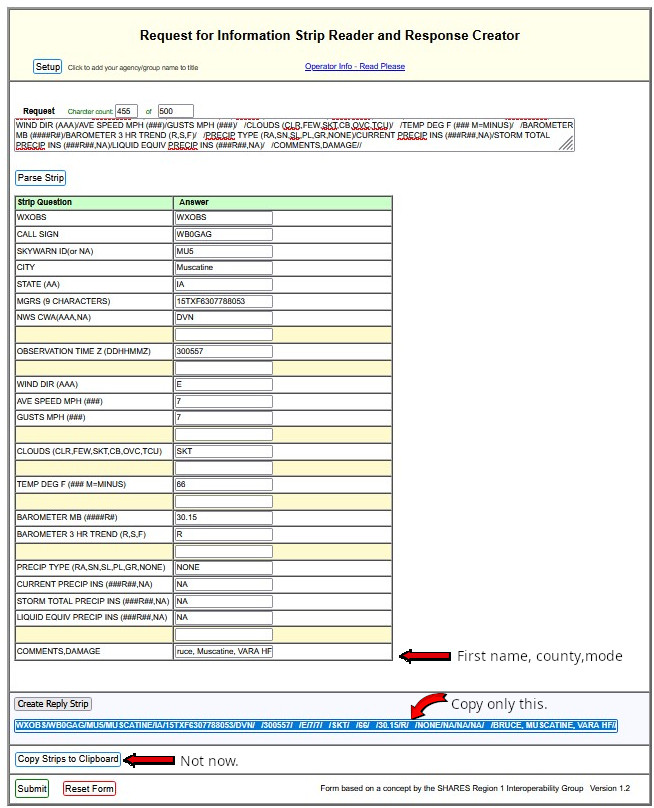Select the highlighted reply strip output text
The image size is (654, 808).
tap(315, 726)
